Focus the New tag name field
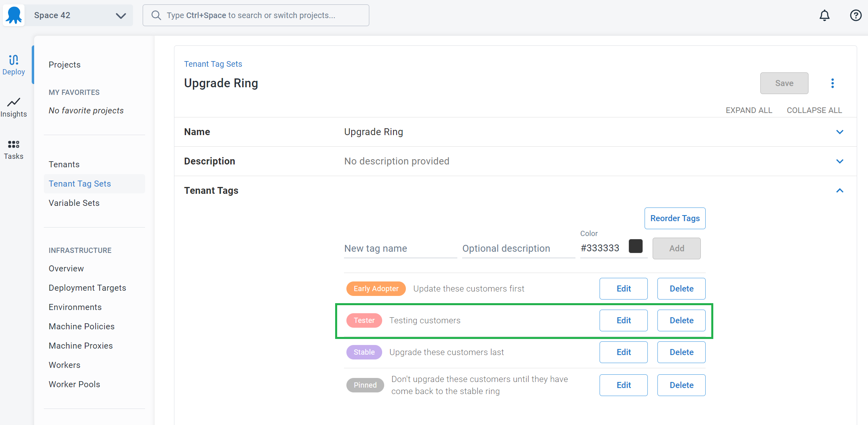Screen dimensions: 868x425 (x=400, y=248)
